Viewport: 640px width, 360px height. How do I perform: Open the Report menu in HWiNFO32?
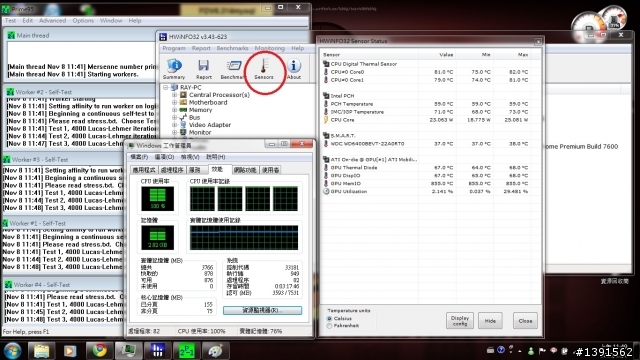coord(201,48)
